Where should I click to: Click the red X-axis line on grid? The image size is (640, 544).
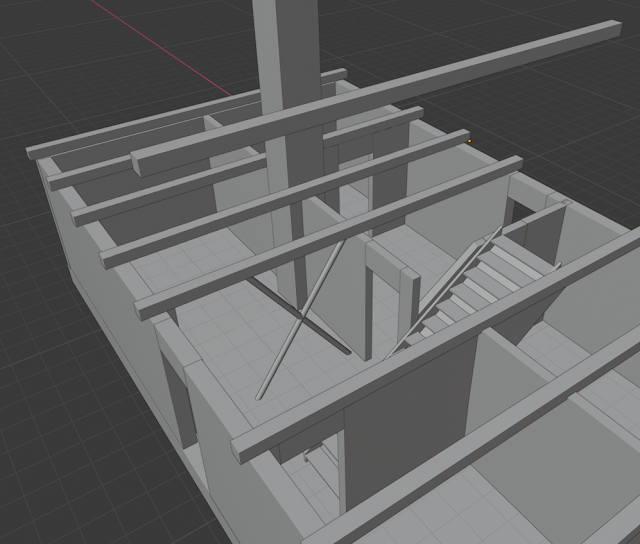[163, 49]
